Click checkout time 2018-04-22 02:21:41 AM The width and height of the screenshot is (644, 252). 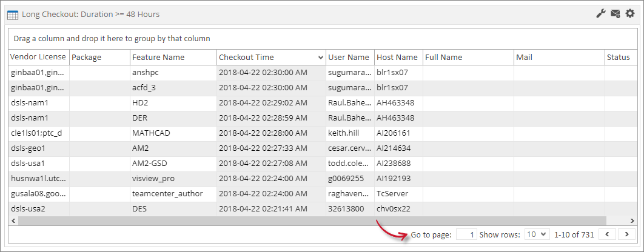click(271, 209)
